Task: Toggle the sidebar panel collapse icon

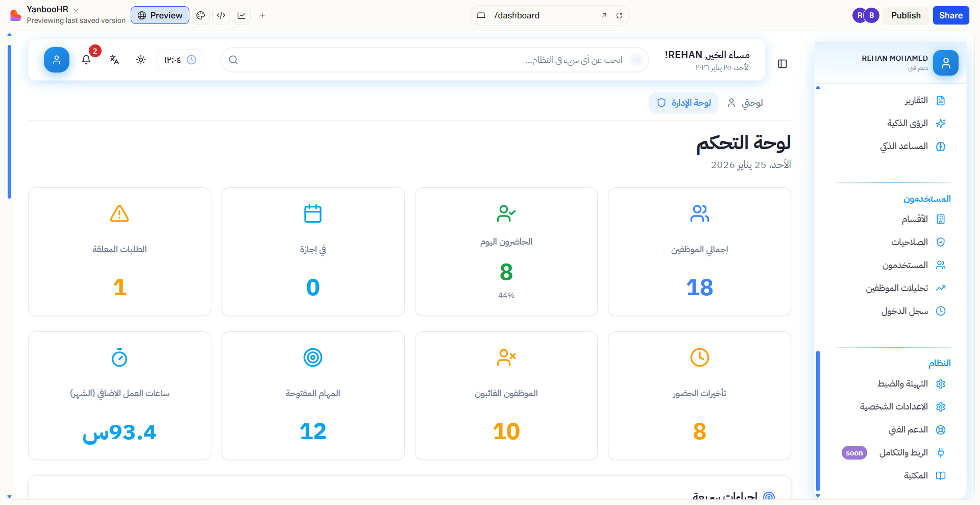Action: coord(782,64)
